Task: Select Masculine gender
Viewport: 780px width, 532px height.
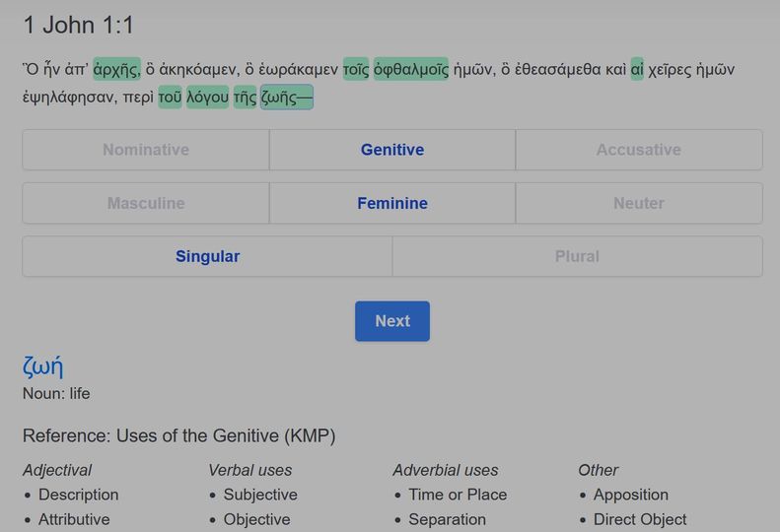Action: pyautogui.click(x=146, y=203)
